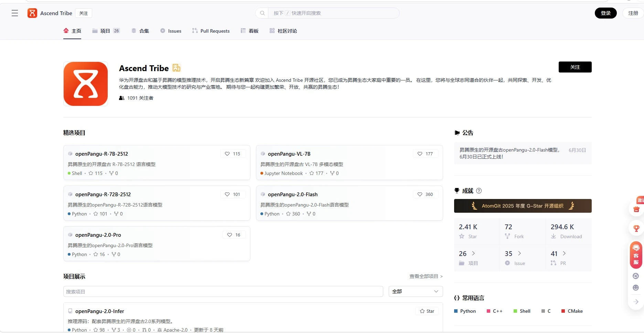
Task: Click the search magnifier icon
Action: pos(262,13)
